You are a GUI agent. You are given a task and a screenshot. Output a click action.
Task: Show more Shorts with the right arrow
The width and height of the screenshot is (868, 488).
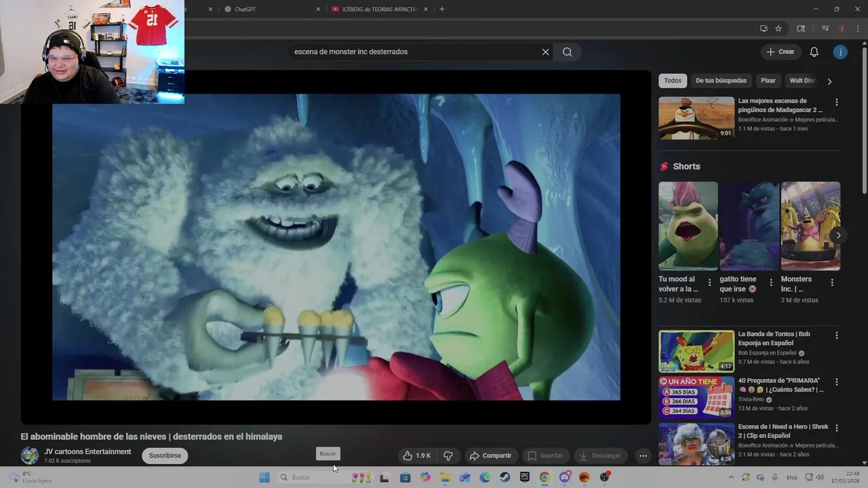click(838, 235)
